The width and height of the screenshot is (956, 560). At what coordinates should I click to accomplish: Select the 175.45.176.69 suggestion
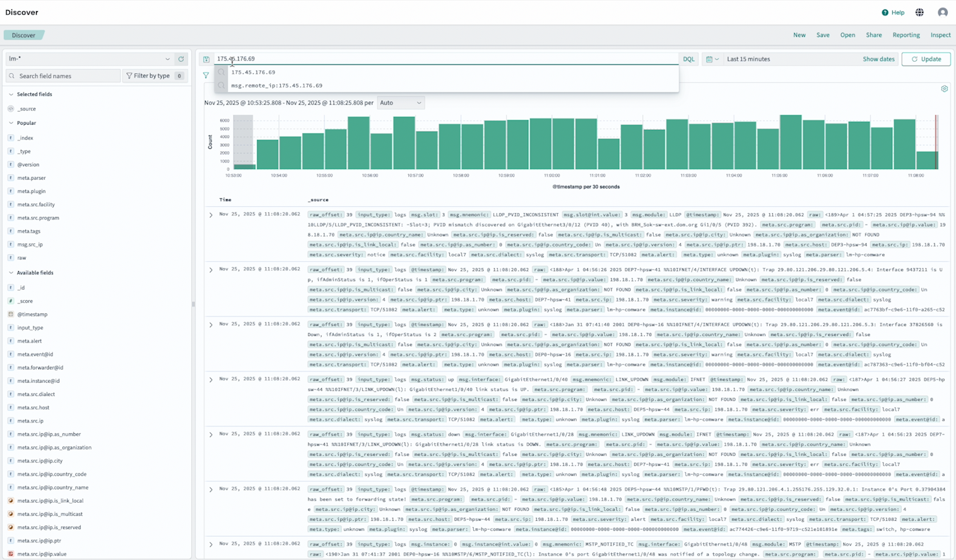tap(446, 72)
